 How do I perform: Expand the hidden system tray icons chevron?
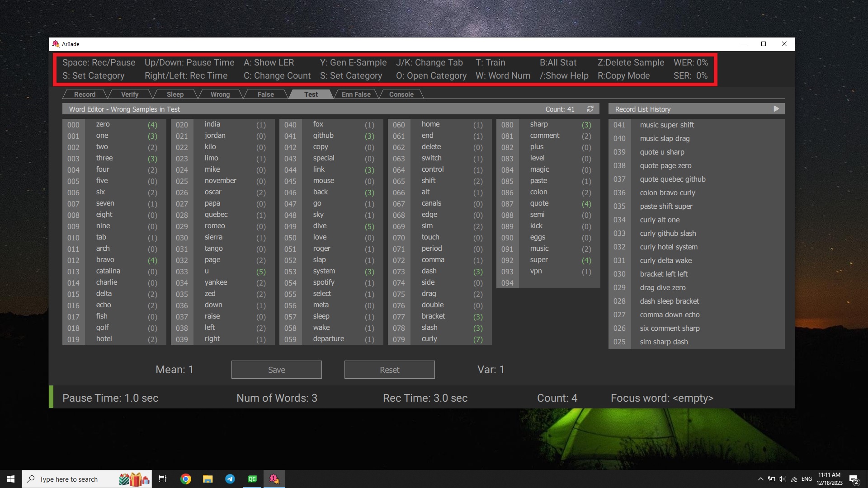pyautogui.click(x=760, y=479)
